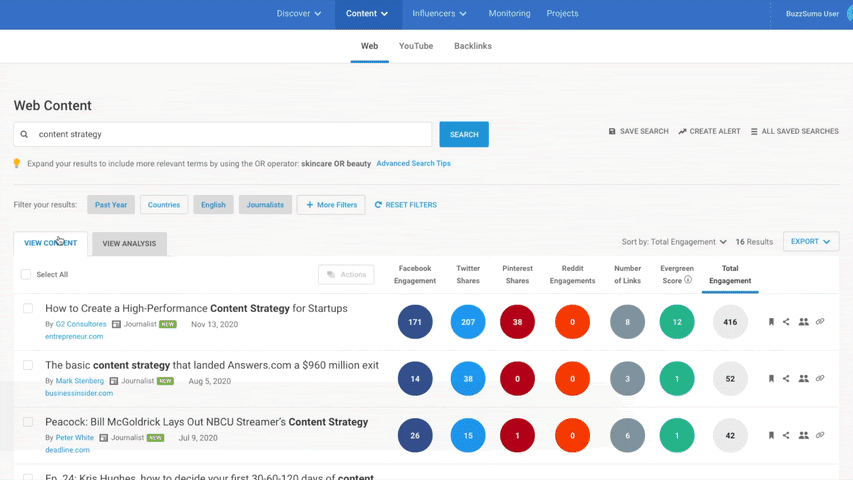The height and width of the screenshot is (480, 853).
Task: Click the Evergreen Score info icon
Action: click(688, 281)
